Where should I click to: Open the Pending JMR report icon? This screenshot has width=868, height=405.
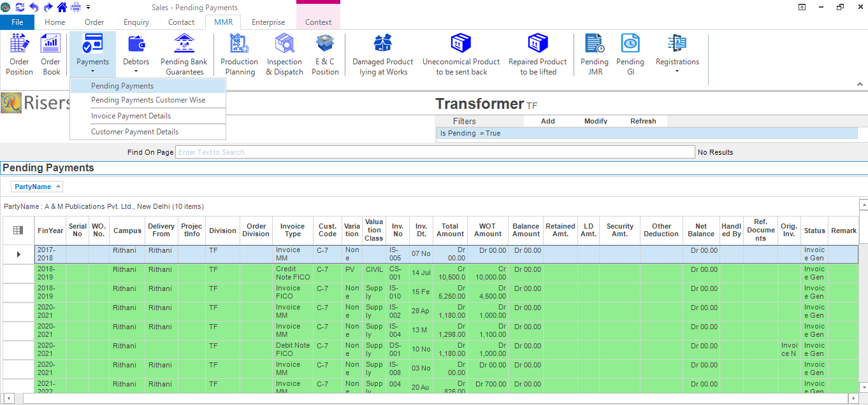(594, 55)
